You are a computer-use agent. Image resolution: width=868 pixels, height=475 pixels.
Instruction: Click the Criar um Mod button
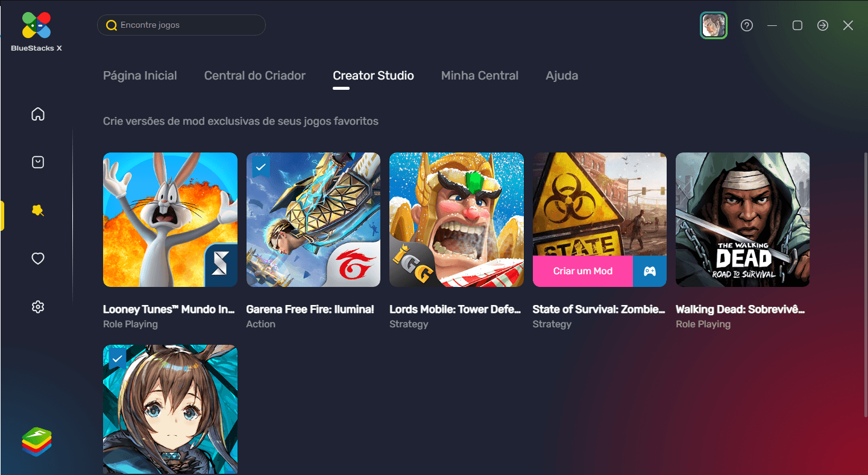tap(583, 271)
